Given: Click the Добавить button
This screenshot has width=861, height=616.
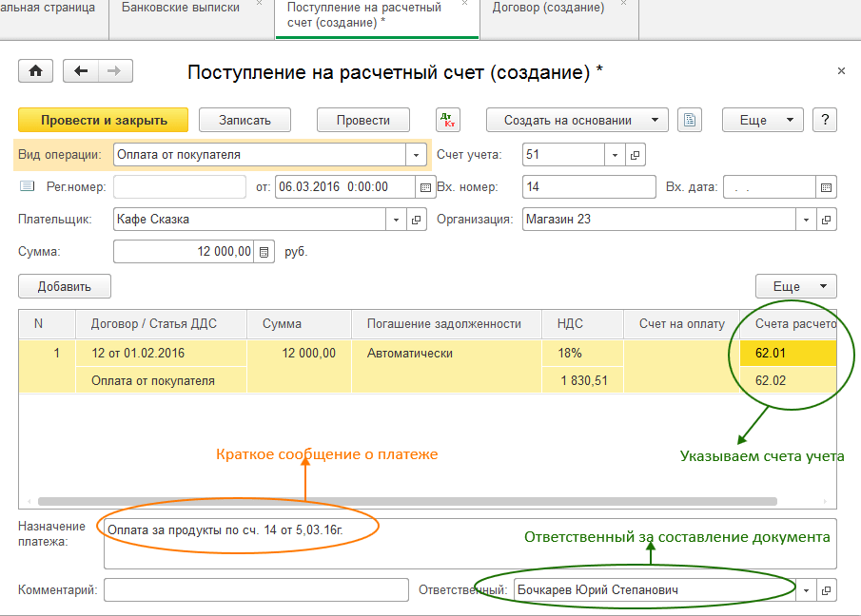Looking at the screenshot, I should tap(65, 286).
